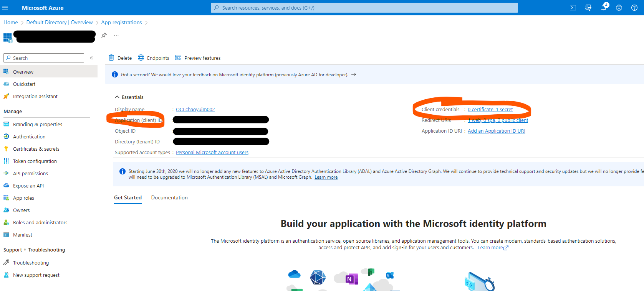Click Add an Application ID URI link
This screenshot has width=644, height=291.
(x=496, y=131)
